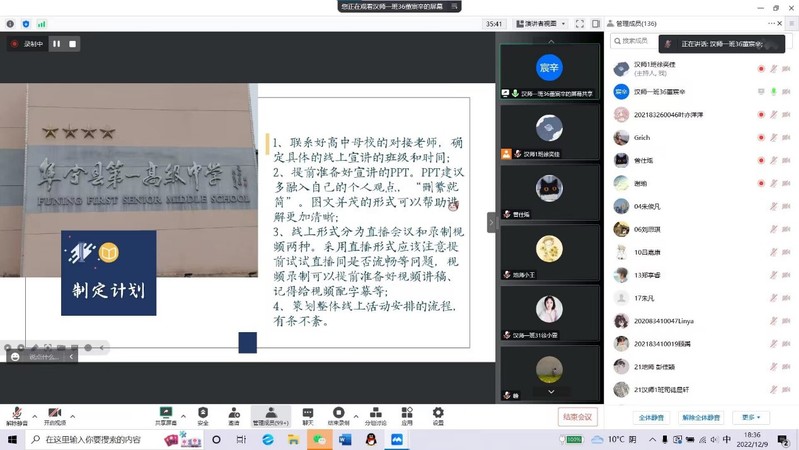Click the Mute All button
This screenshot has width=799, height=450.
tap(648, 417)
